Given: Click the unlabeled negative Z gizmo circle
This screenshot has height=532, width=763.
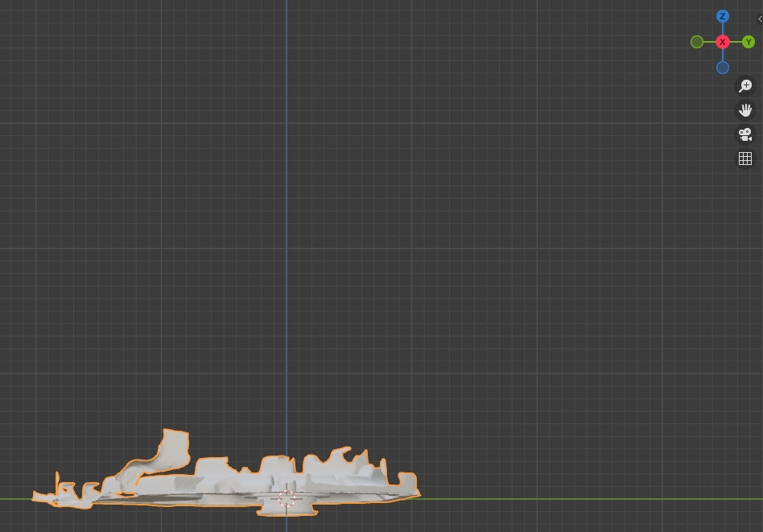Looking at the screenshot, I should [723, 68].
